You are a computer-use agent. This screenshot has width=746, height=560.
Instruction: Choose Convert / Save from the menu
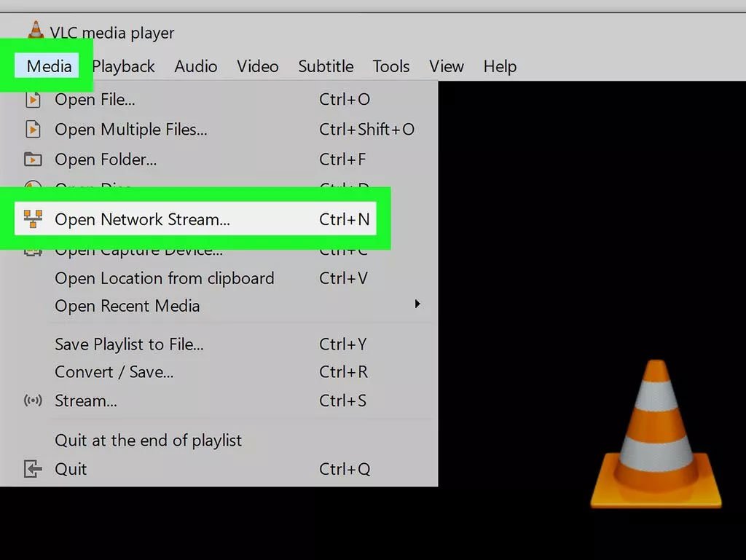point(114,372)
